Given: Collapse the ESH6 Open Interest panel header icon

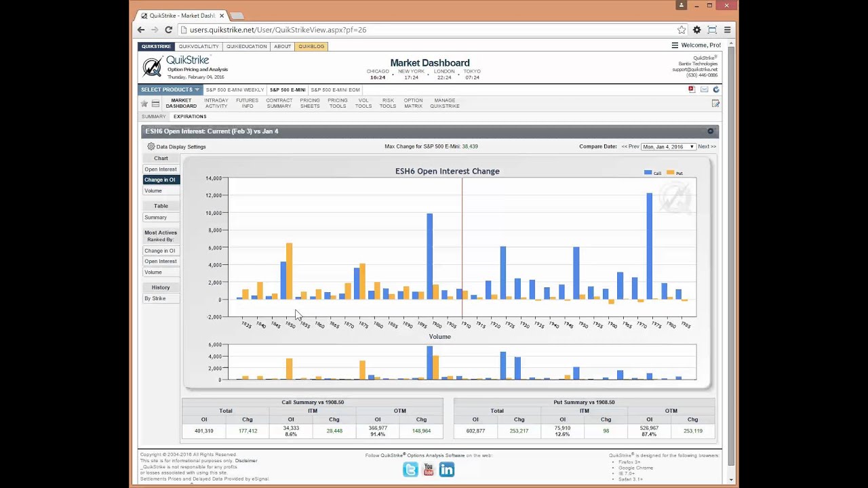Looking at the screenshot, I should 710,131.
